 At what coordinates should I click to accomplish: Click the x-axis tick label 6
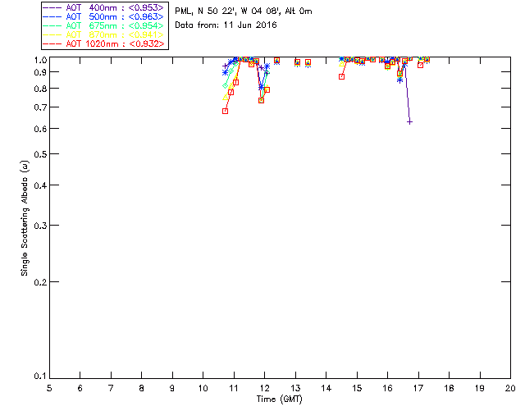click(x=80, y=388)
